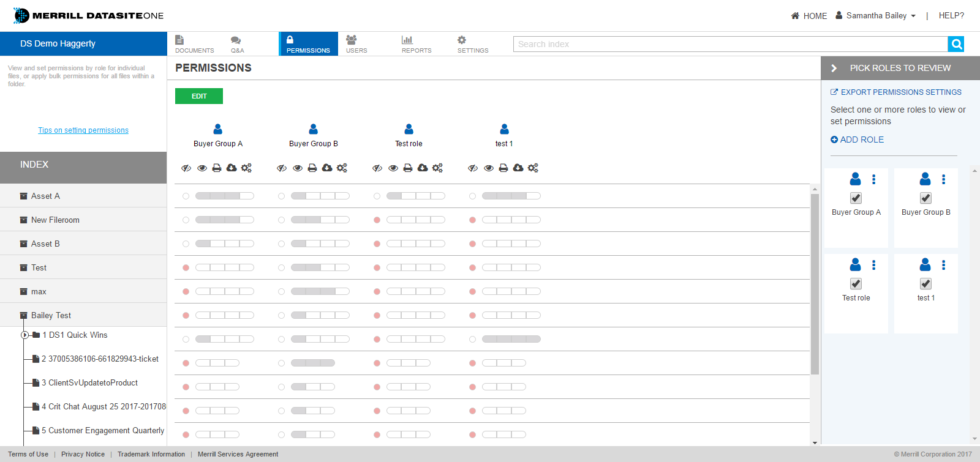Open the Privacy Notice footer link
The image size is (980, 462).
tap(83, 454)
